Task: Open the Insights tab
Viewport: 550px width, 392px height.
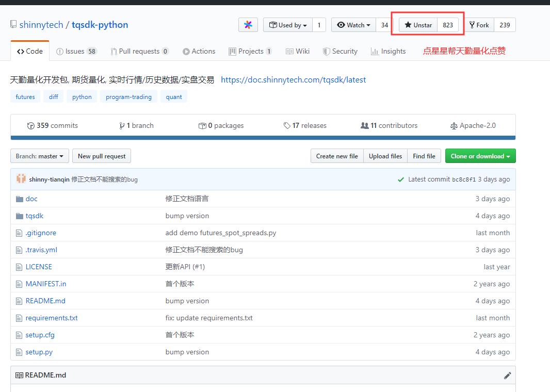Action: 389,51
